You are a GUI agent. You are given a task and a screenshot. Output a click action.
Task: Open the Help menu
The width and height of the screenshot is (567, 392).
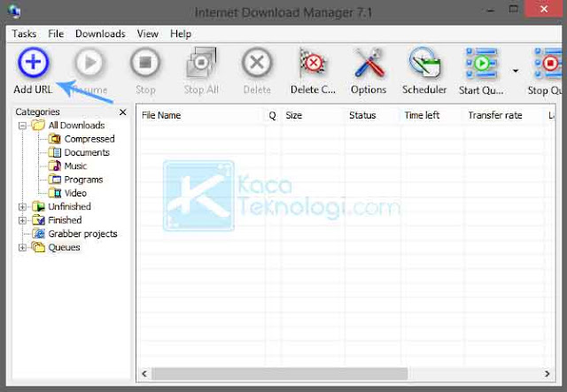tap(181, 34)
